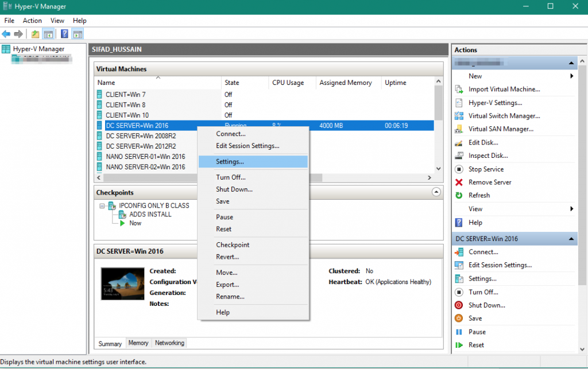Click the red X Remove Server icon
The height and width of the screenshot is (369, 588).
click(459, 182)
